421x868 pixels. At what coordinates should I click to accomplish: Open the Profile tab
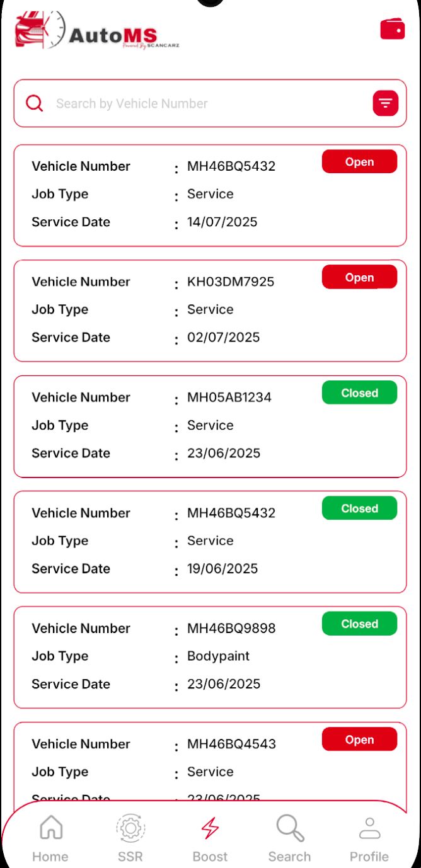[x=369, y=838]
